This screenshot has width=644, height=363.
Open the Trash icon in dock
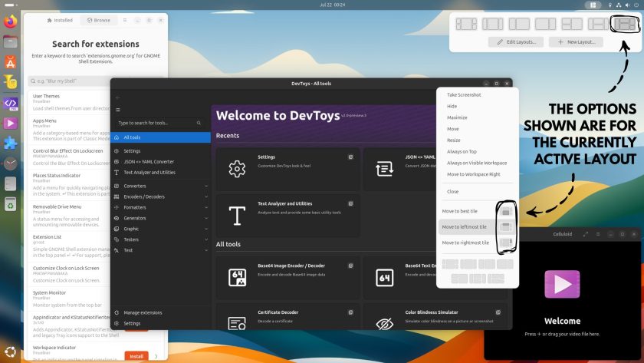pos(10,204)
